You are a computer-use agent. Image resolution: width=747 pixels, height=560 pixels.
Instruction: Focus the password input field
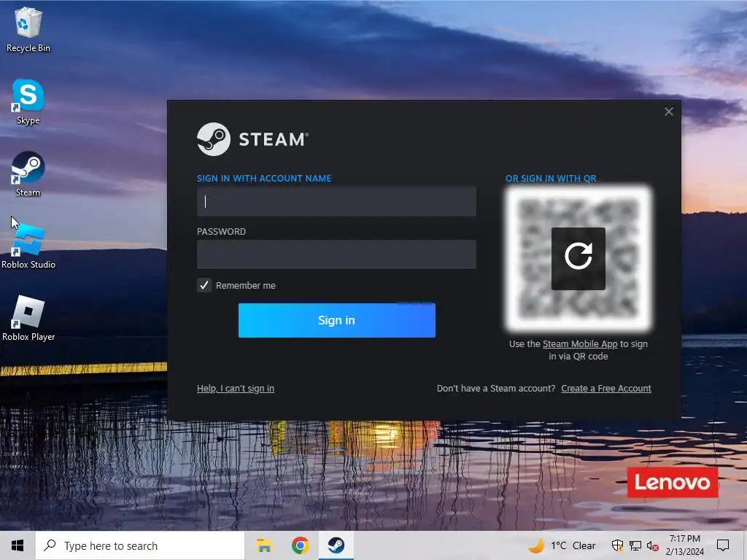tap(336, 254)
